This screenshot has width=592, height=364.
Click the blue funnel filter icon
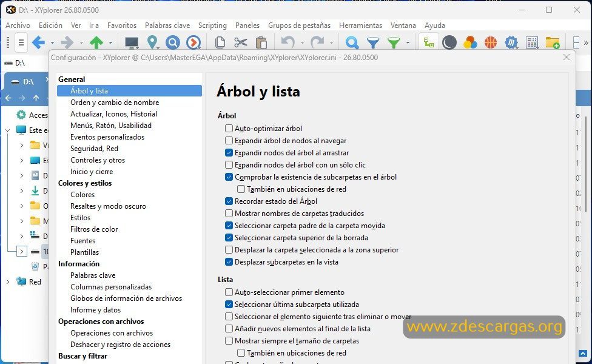coord(373,42)
